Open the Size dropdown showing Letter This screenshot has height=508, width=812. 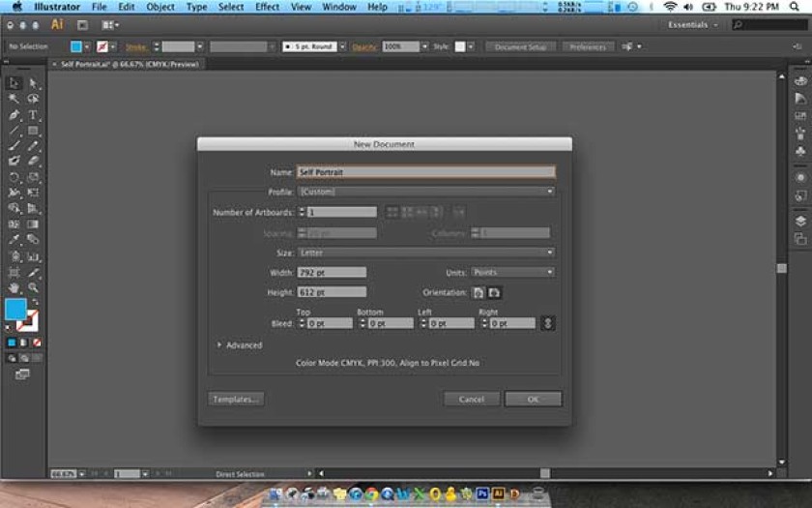point(426,253)
